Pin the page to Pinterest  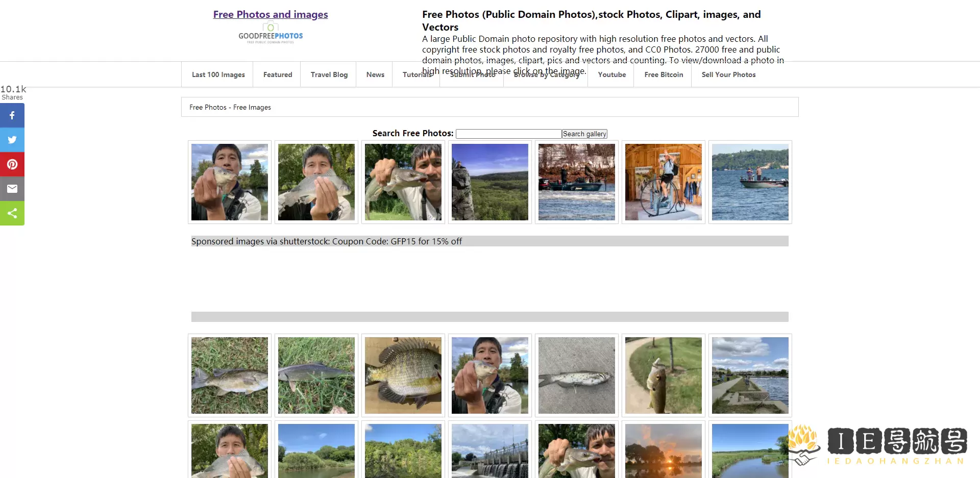point(12,164)
